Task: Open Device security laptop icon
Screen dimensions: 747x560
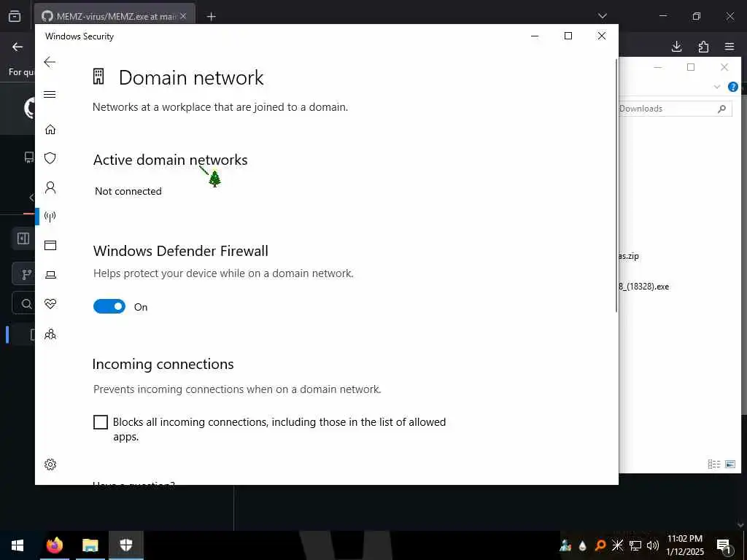Action: click(50, 275)
